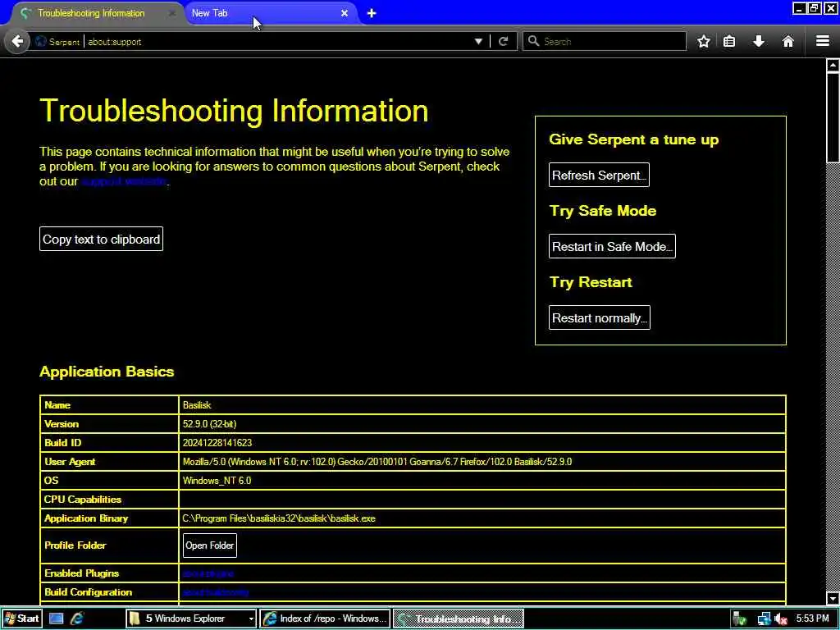Open the hamburger menu icon
This screenshot has height=630, width=840.
[823, 41]
